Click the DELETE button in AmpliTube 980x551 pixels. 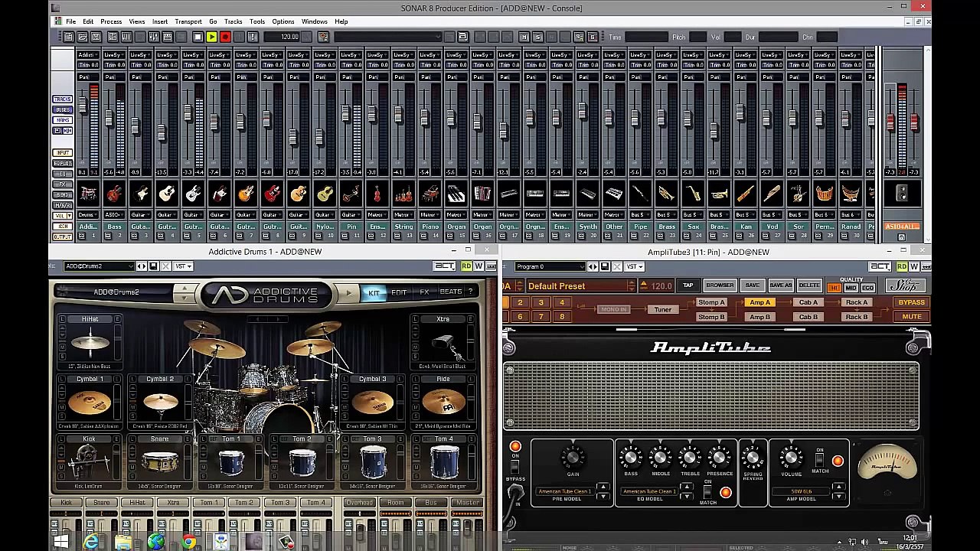tap(809, 285)
